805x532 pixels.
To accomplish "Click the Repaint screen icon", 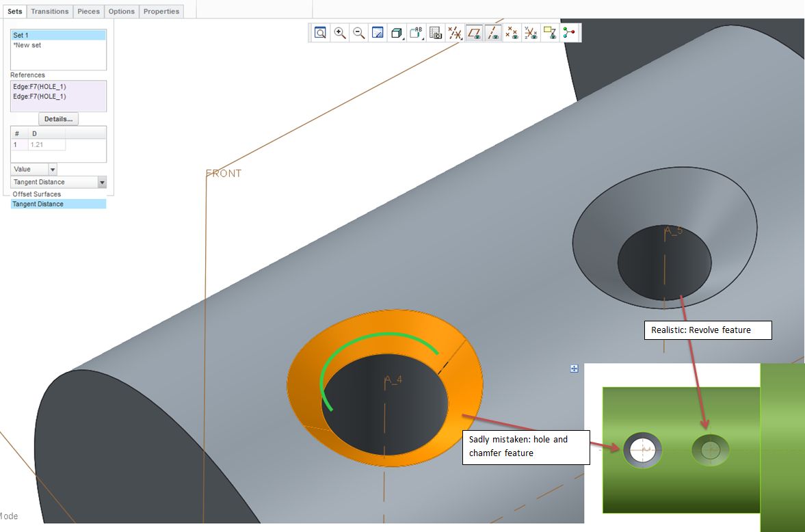I will click(x=378, y=33).
